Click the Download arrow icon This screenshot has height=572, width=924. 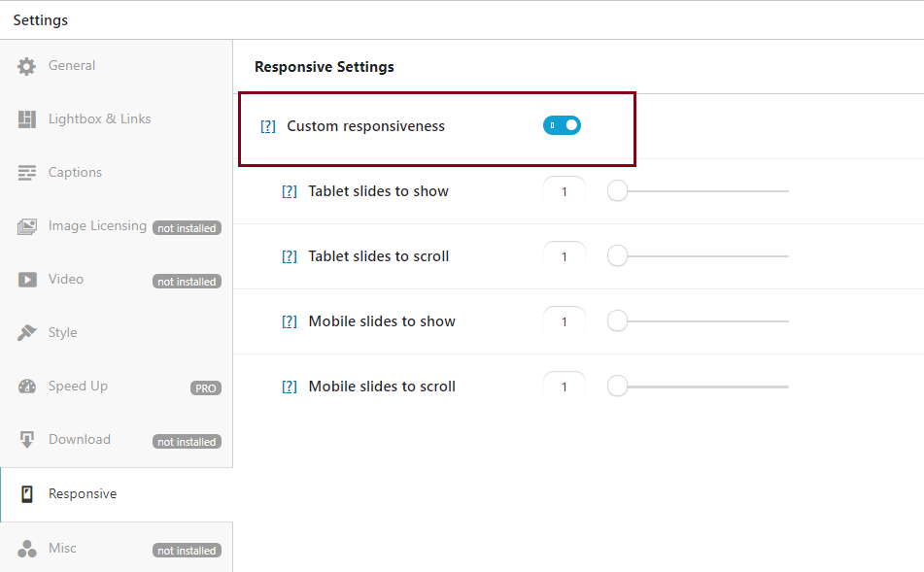coord(27,440)
